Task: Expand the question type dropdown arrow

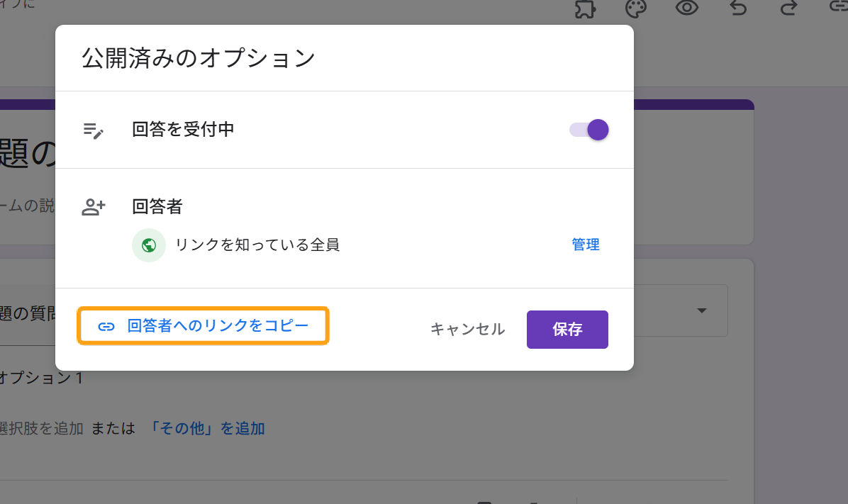Action: coord(702,311)
